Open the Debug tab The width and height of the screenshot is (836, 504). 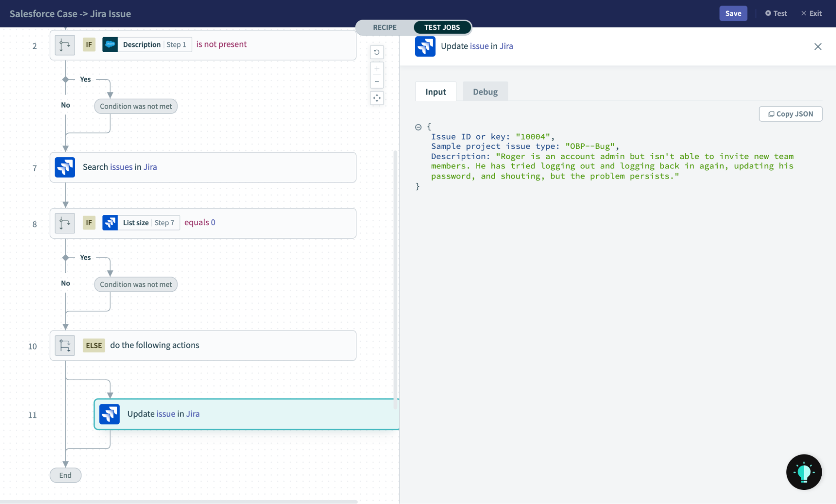click(485, 92)
